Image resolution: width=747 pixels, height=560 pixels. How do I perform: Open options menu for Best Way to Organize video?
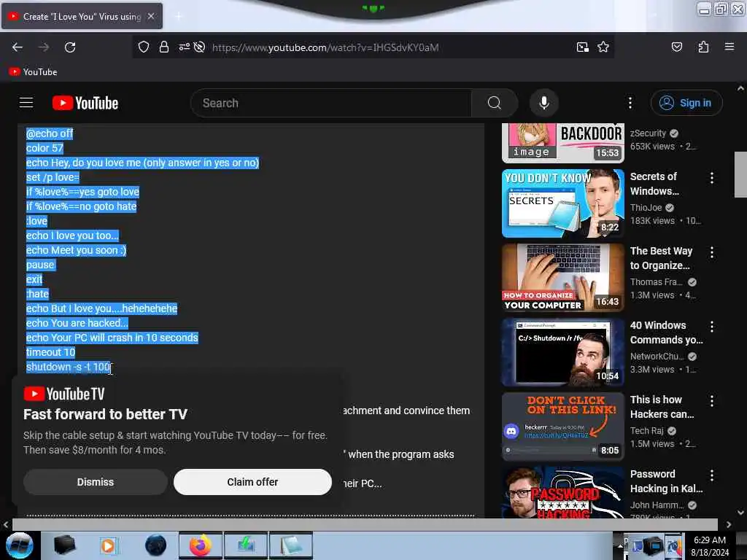[x=712, y=252]
